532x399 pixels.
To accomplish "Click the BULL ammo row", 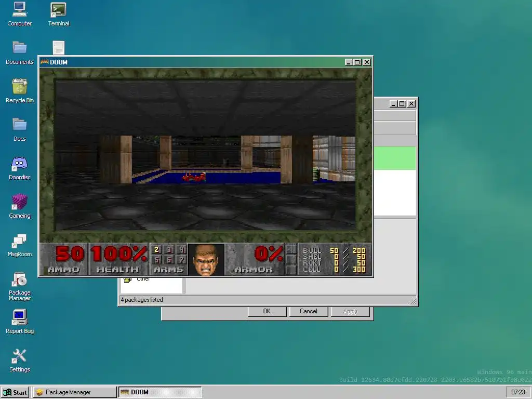I will pos(334,250).
